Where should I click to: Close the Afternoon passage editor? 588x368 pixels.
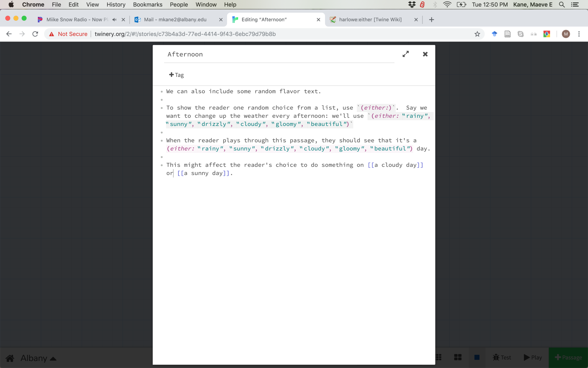pos(425,54)
